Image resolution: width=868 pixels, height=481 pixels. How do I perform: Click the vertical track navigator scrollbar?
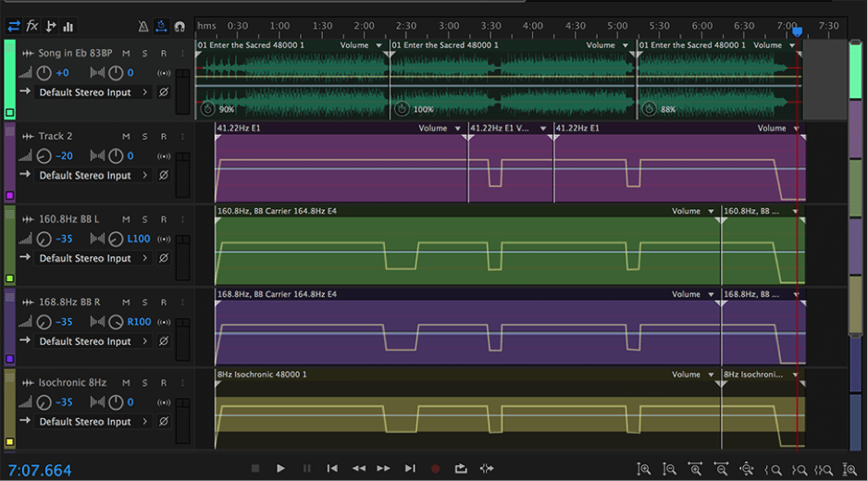point(855,188)
